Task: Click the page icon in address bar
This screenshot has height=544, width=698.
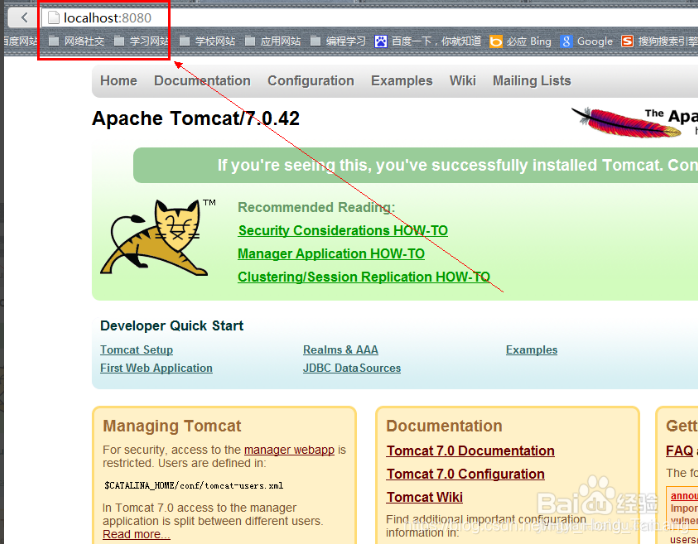Action: point(53,17)
